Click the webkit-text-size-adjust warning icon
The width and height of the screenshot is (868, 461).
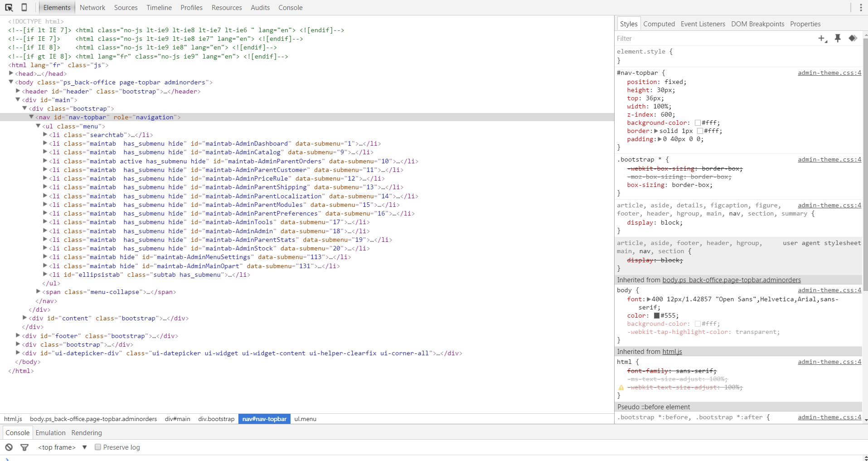click(x=621, y=387)
